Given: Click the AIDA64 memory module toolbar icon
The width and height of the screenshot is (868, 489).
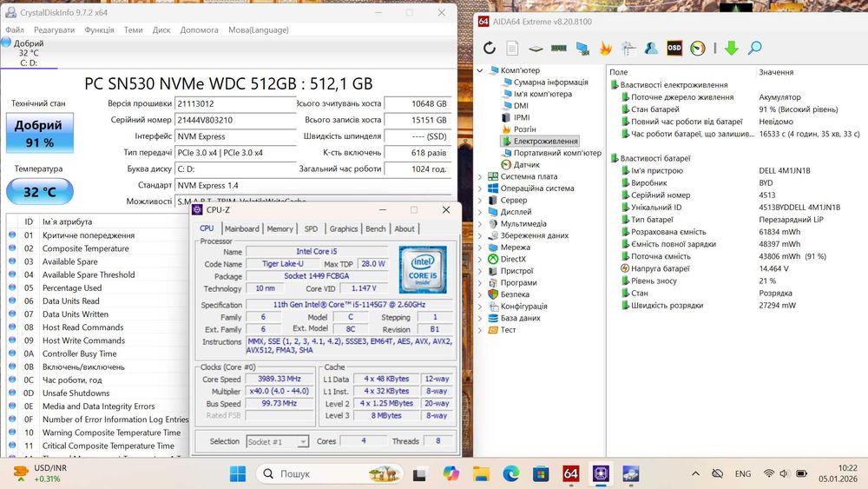Looking at the screenshot, I should pos(558,48).
